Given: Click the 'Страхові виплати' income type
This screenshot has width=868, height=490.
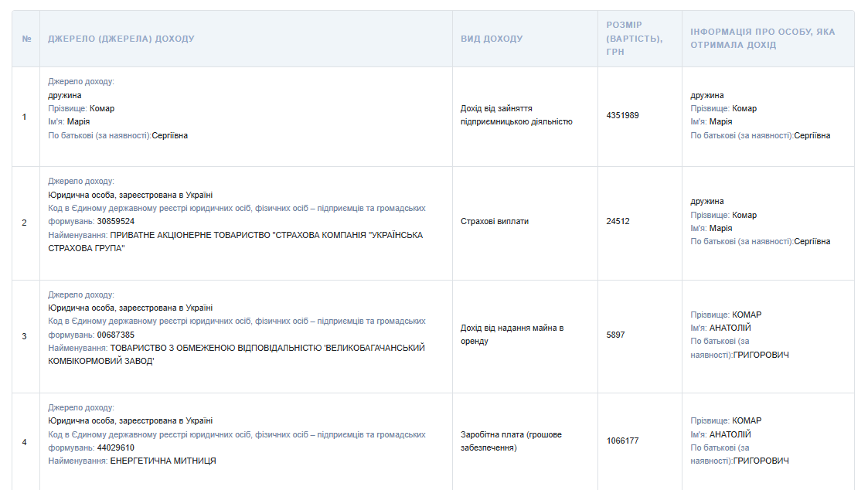Looking at the screenshot, I should (495, 221).
